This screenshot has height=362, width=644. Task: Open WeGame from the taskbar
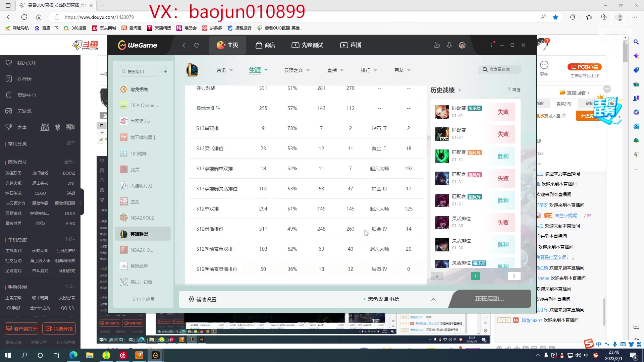pos(156,355)
